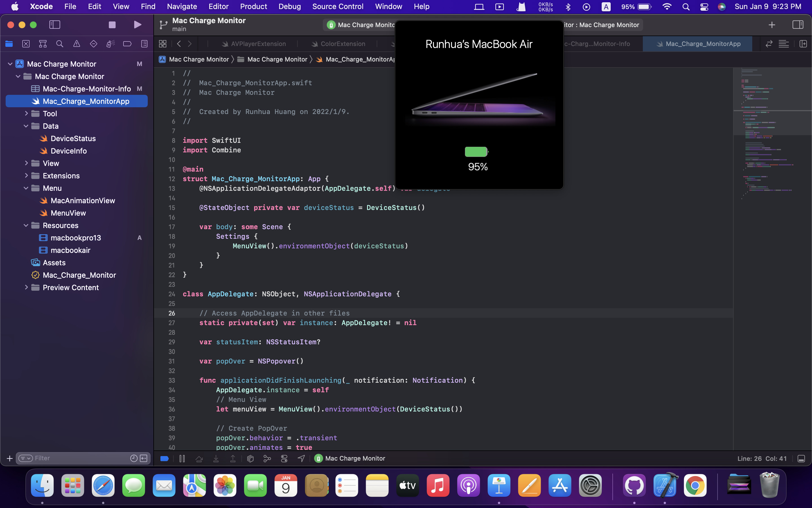Toggle the navigator sidebar
Viewport: 812px width, 508px height.
pyautogui.click(x=55, y=25)
